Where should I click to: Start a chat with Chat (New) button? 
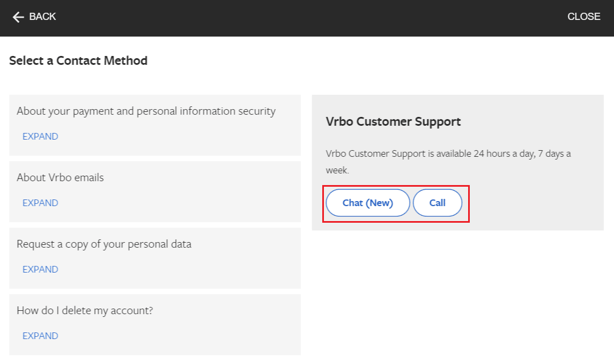(x=368, y=203)
